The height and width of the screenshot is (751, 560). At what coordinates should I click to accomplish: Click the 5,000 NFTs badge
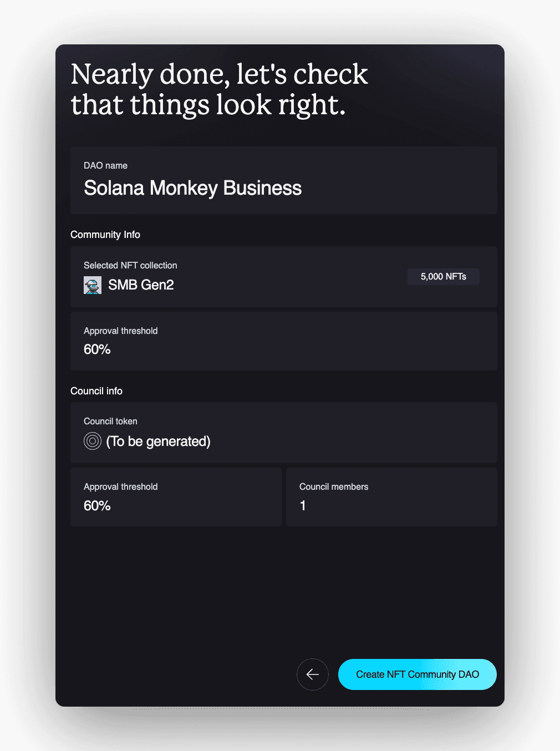tap(443, 277)
